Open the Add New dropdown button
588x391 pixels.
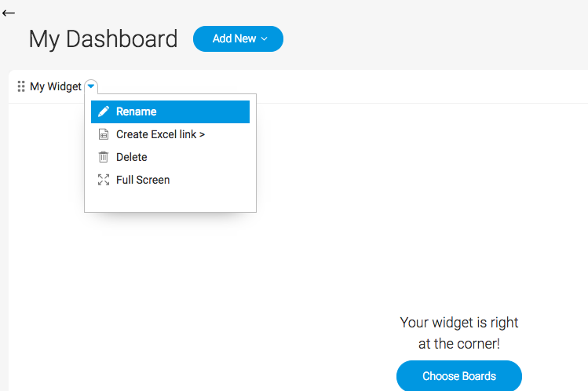tap(238, 38)
